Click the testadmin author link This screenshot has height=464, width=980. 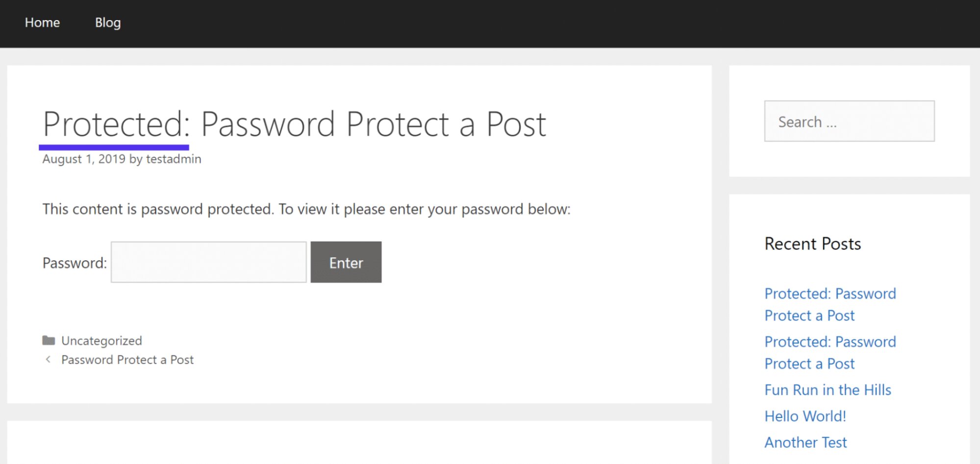coord(174,159)
